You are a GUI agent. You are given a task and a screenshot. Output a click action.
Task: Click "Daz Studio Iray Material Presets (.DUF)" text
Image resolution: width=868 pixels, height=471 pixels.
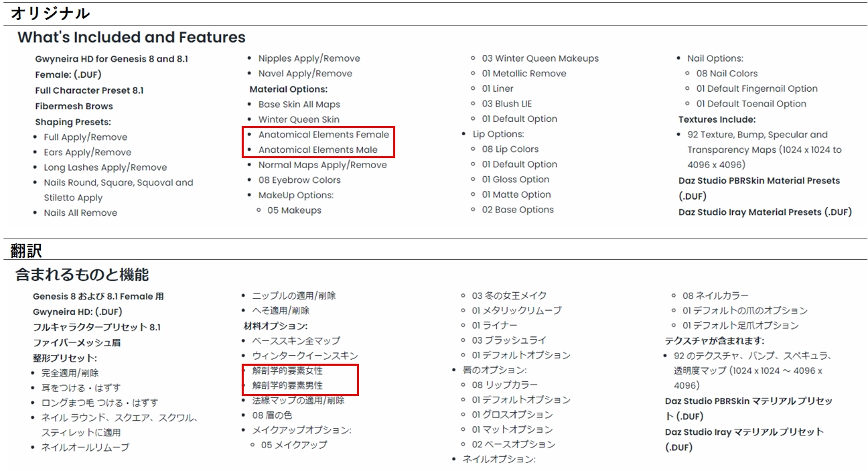765,212
